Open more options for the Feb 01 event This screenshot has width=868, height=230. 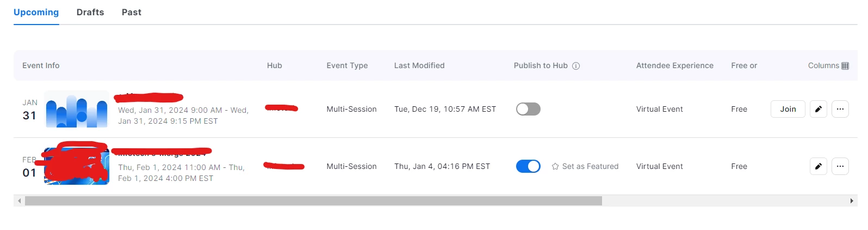point(840,166)
